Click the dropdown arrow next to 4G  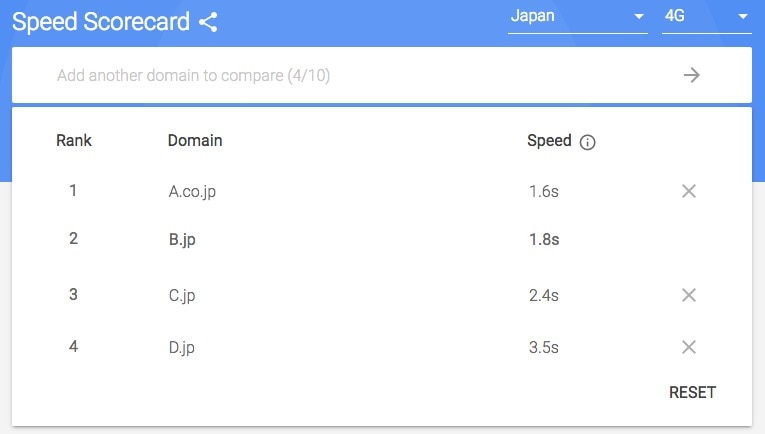(743, 17)
